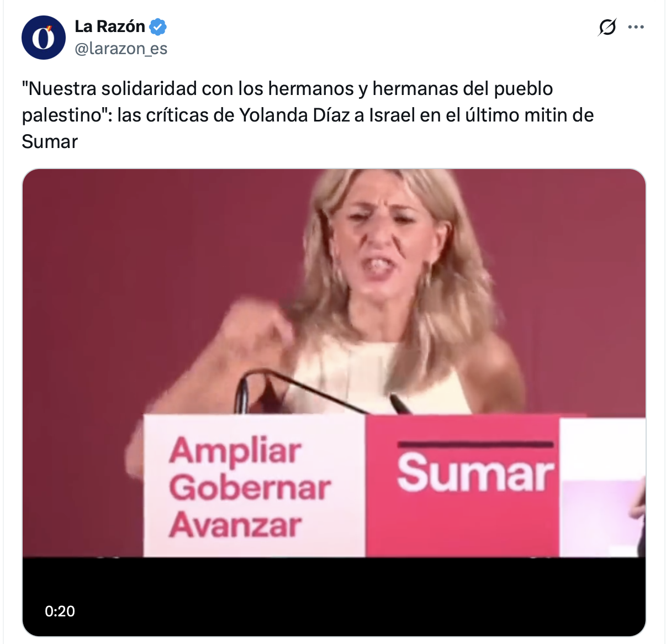Click the "La Razón" display name
This screenshot has height=644, width=666.
point(110,27)
